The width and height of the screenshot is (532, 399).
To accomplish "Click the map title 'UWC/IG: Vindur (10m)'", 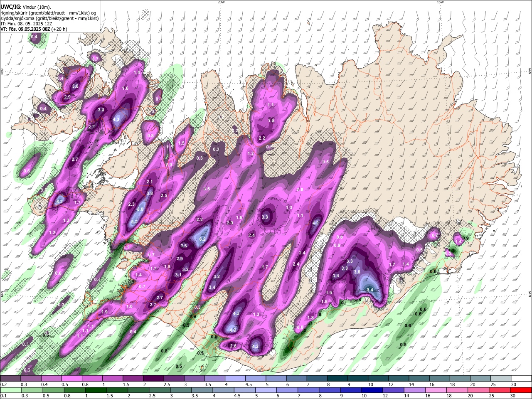I will [x=26, y=7].
